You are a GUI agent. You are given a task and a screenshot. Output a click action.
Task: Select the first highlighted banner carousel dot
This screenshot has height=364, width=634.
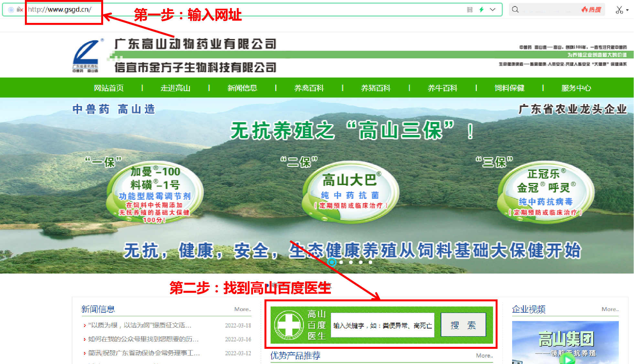331,262
